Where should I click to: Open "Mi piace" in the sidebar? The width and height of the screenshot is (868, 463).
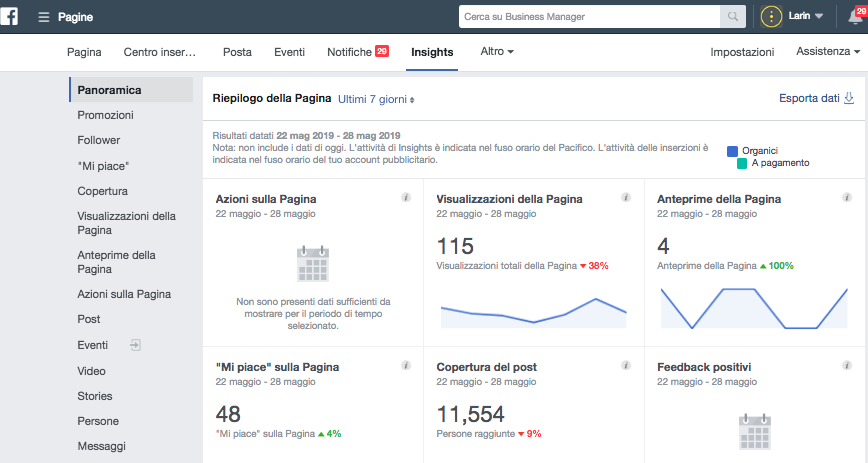103,166
